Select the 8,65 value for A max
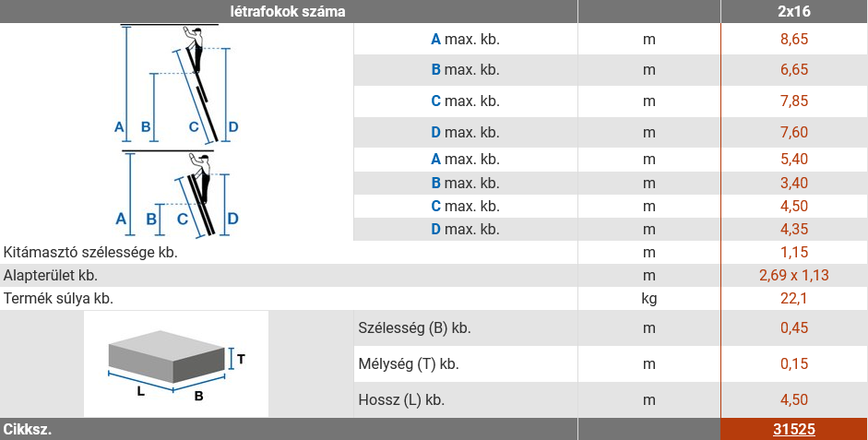 point(794,39)
